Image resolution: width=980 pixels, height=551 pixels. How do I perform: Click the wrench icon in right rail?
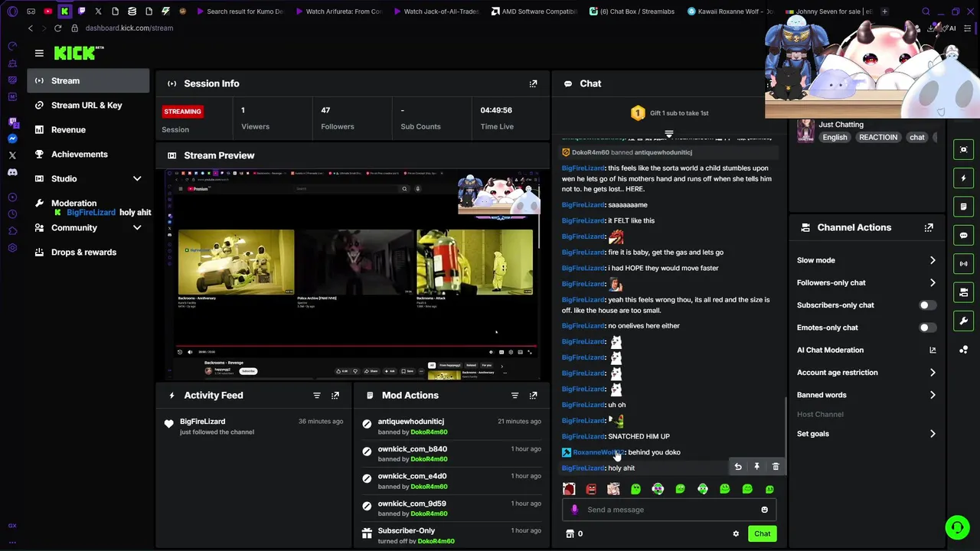point(964,321)
